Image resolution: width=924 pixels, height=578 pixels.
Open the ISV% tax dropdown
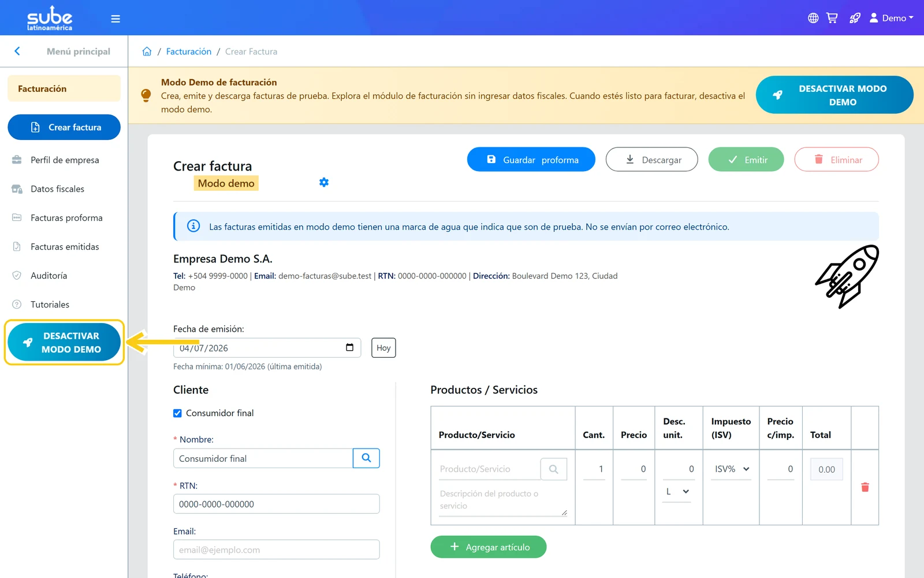[731, 469]
